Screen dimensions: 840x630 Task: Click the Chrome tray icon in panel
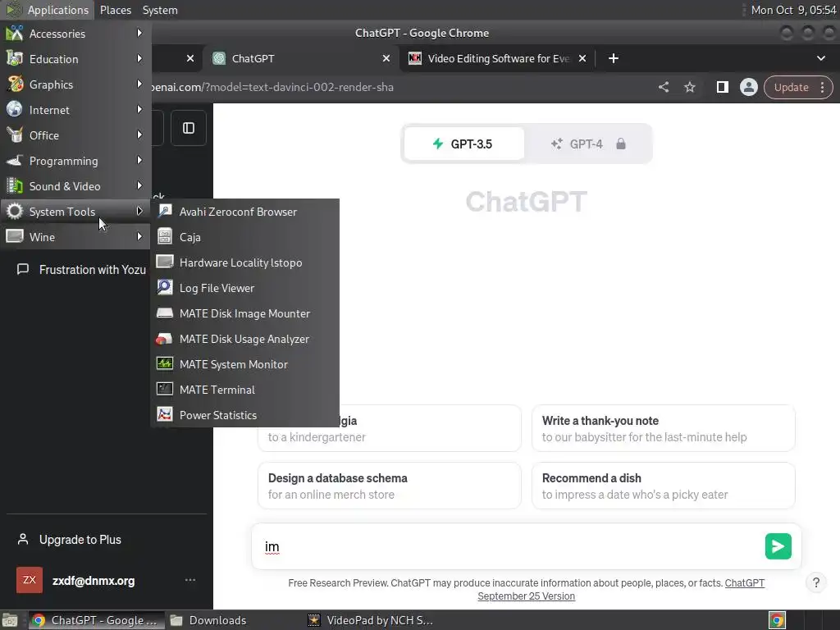(x=776, y=620)
